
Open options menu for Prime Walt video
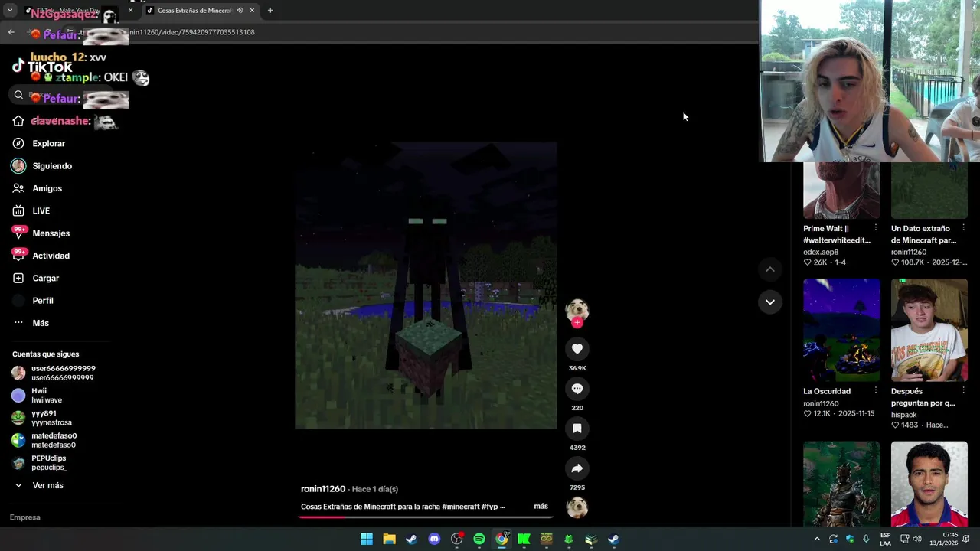(x=875, y=229)
